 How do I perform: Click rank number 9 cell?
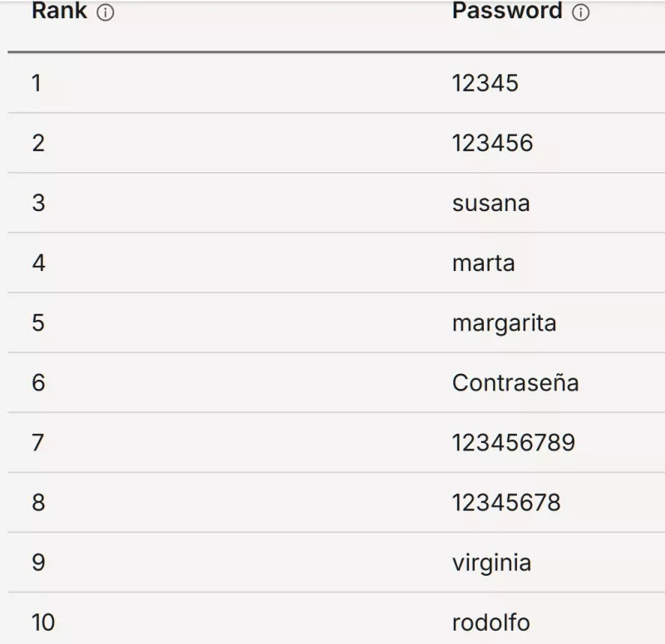[38, 562]
